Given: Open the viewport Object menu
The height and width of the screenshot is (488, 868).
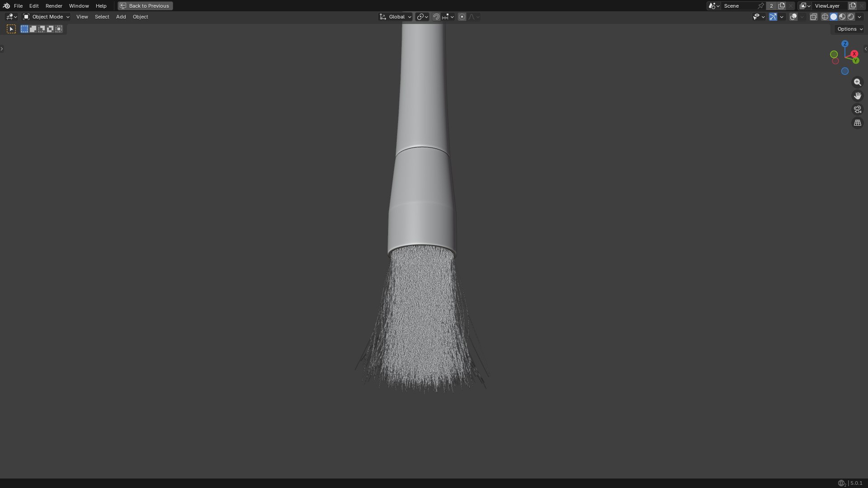Looking at the screenshot, I should (x=140, y=17).
